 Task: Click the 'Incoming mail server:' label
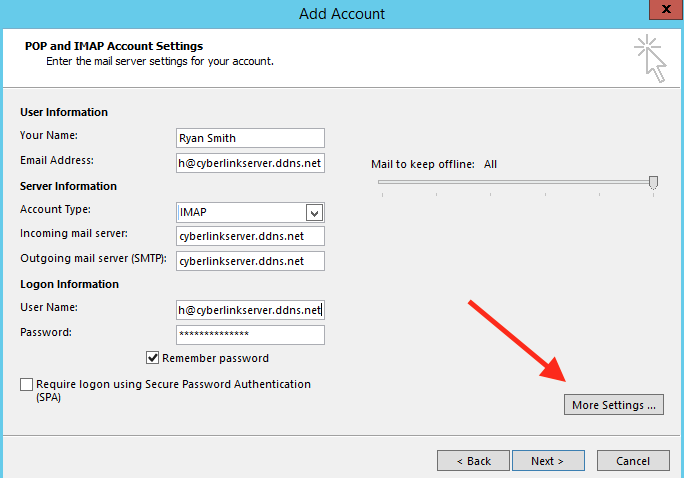pyautogui.click(x=74, y=233)
